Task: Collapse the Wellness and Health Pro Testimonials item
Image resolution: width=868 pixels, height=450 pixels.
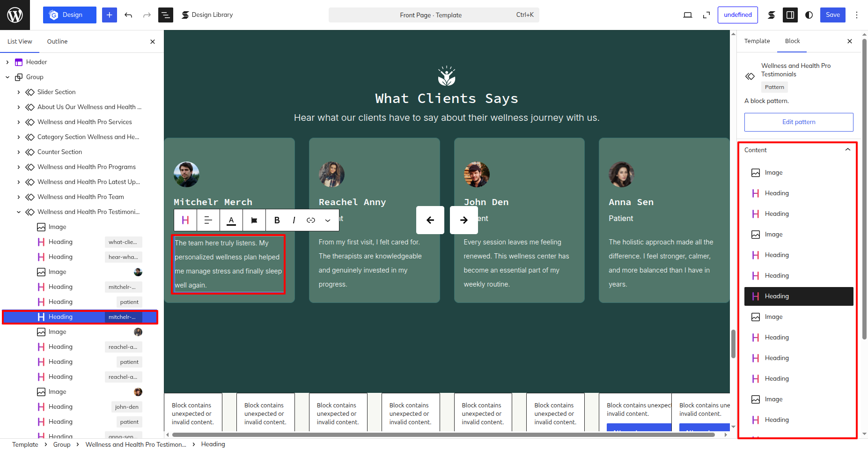Action: [19, 212]
